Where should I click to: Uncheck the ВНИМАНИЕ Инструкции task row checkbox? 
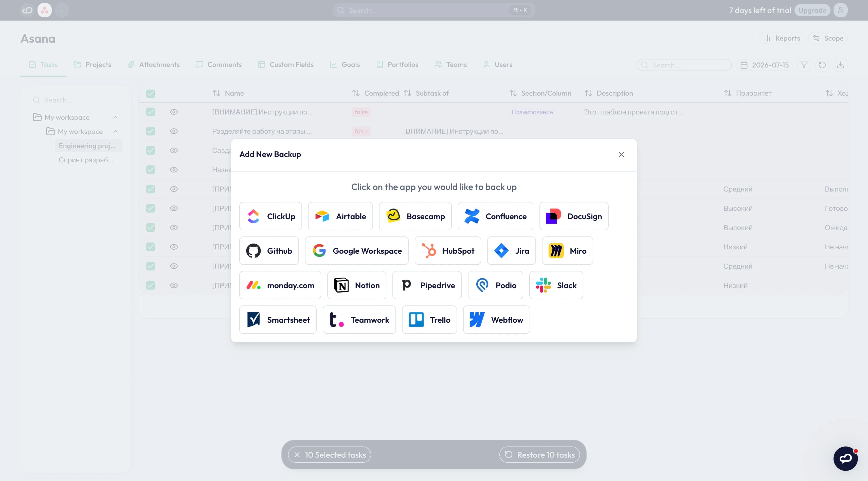[151, 112]
